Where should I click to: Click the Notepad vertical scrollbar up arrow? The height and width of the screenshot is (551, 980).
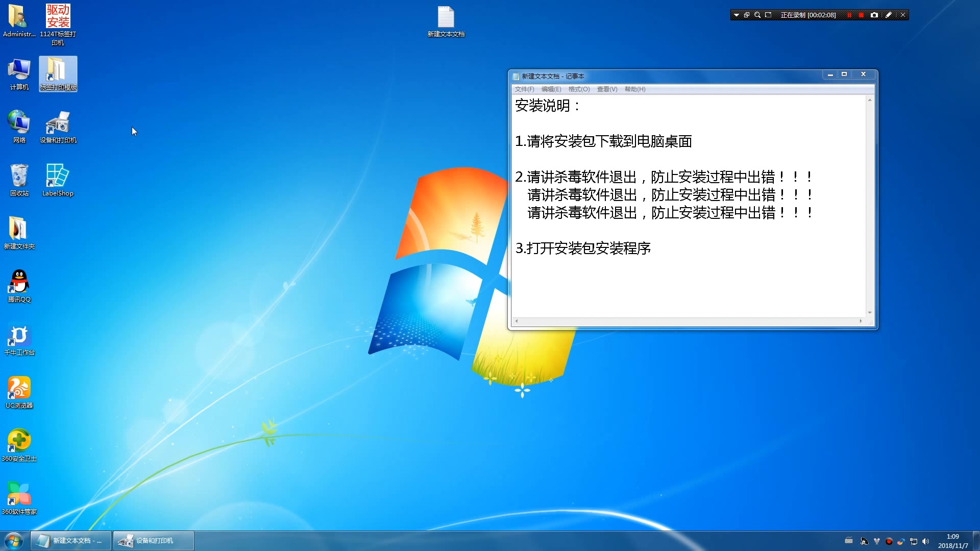[870, 100]
